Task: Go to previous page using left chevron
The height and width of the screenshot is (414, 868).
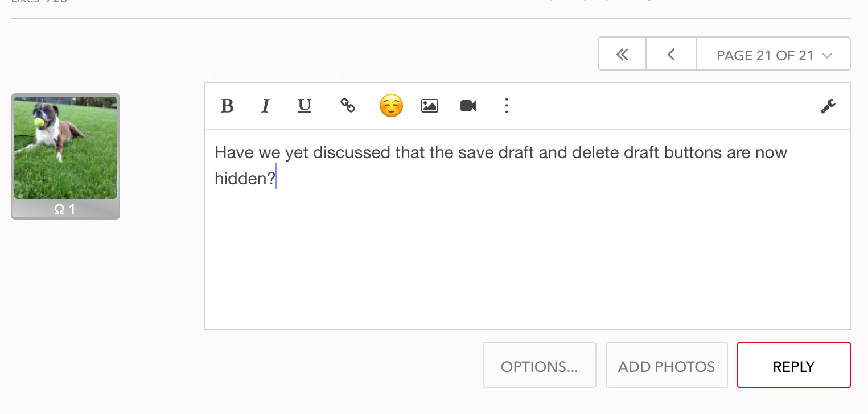Action: tap(671, 55)
